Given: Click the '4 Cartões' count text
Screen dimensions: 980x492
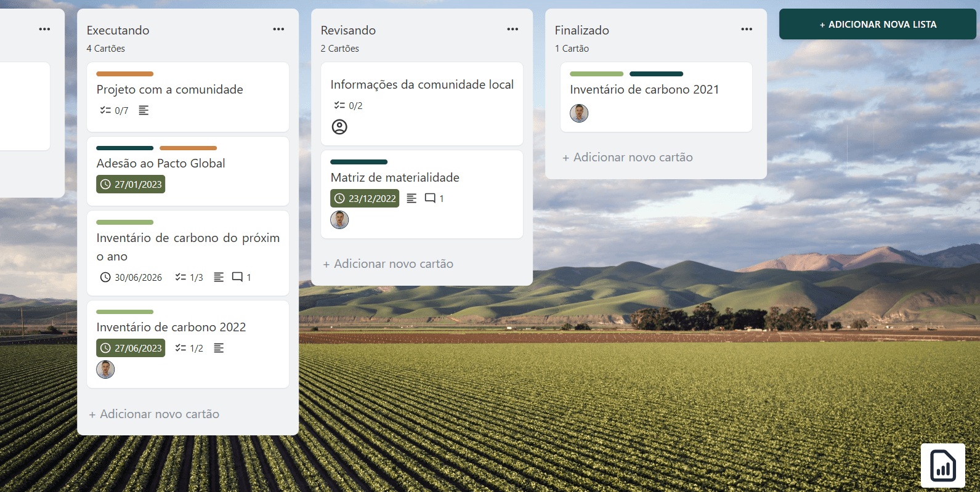Looking at the screenshot, I should tap(105, 48).
